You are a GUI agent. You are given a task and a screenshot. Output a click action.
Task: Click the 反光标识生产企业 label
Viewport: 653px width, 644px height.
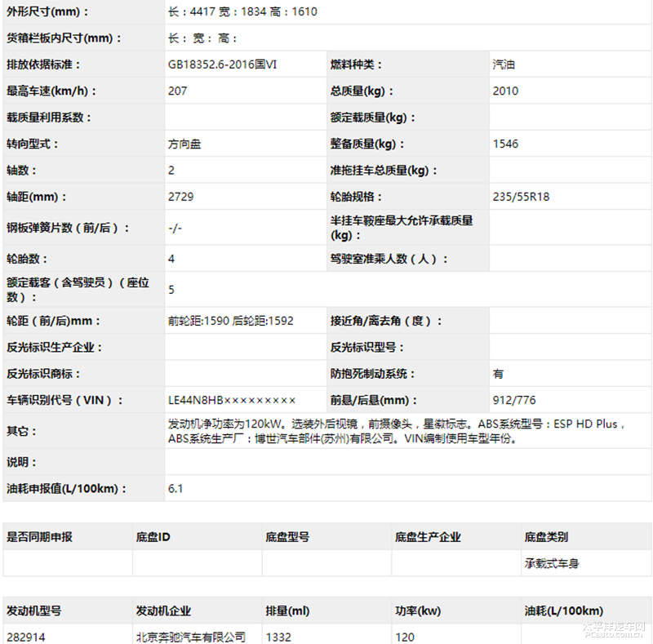point(54,348)
